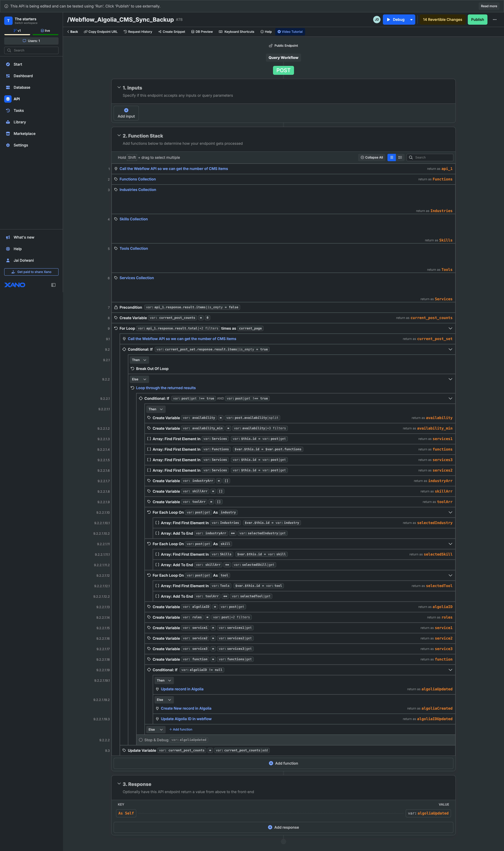Collapse the Conditional current_post_set chevron
The height and width of the screenshot is (851, 504).
(x=450, y=349)
